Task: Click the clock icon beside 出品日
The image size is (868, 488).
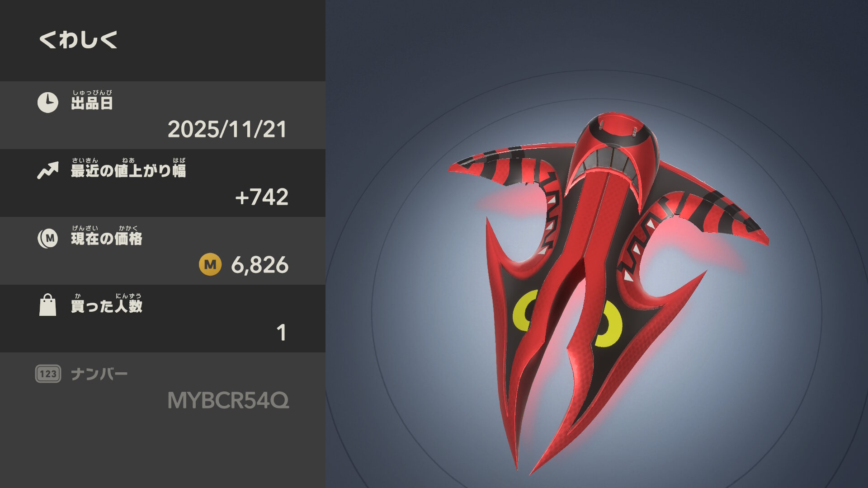Action: [x=47, y=103]
